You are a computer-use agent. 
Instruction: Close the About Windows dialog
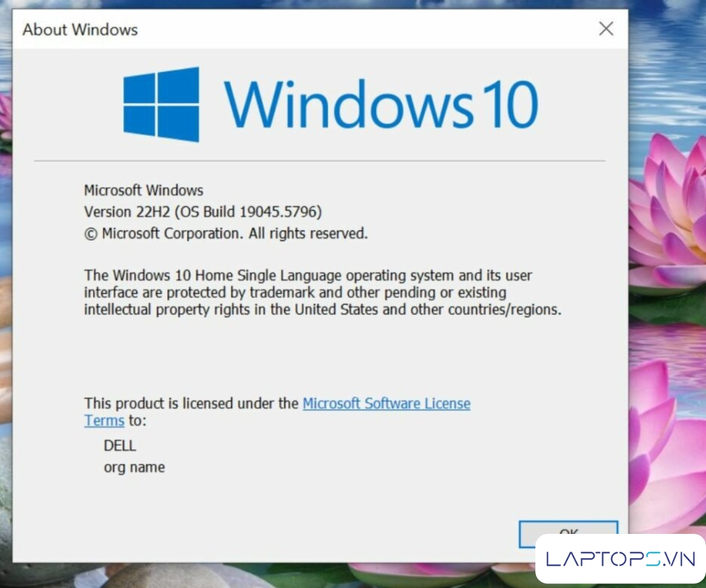point(606,29)
